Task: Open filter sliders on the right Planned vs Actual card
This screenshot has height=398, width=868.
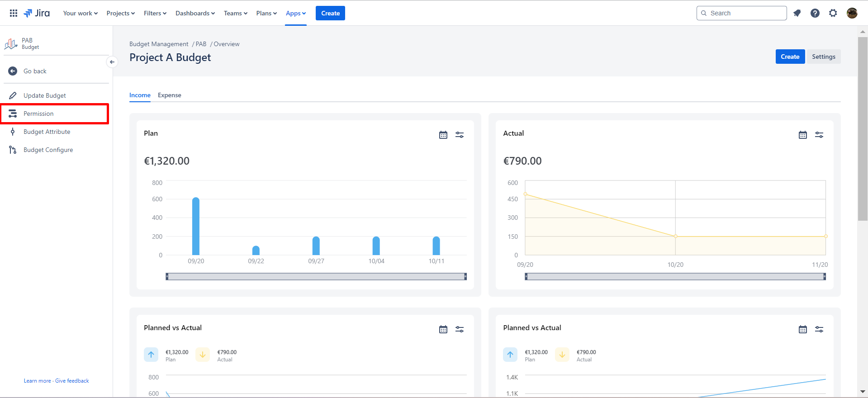Action: (x=819, y=329)
